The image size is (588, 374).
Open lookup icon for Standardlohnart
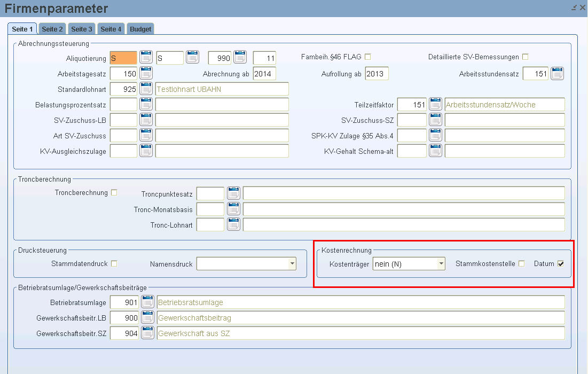click(x=146, y=89)
